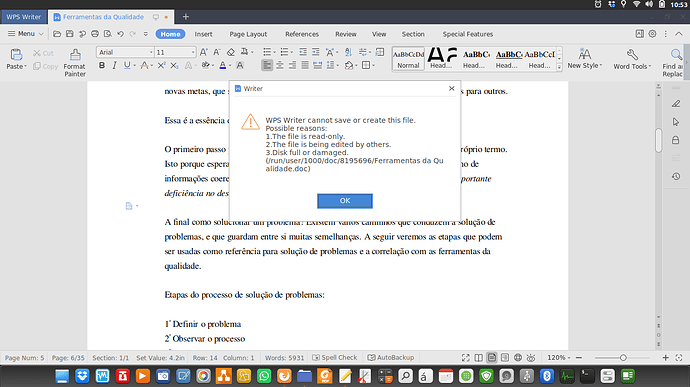Close the Writer error dialog with X

click(451, 88)
